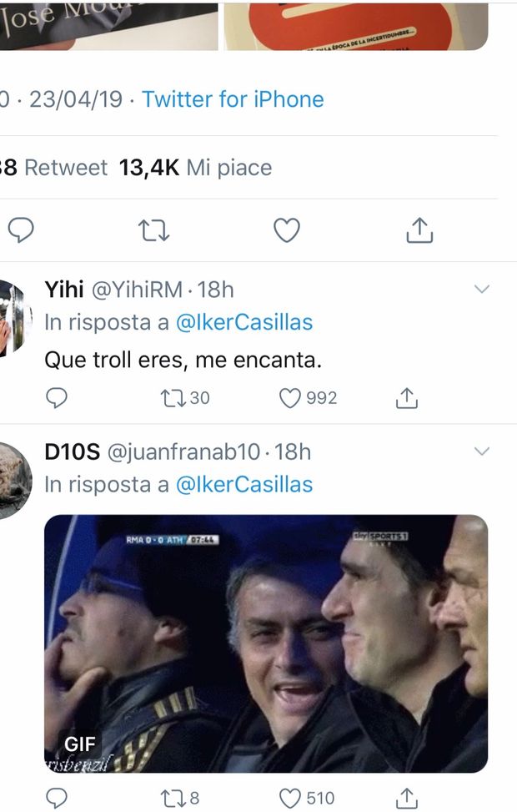517x812 pixels.
Task: Open options chevron on Yihi's tweet
Action: pos(482,290)
